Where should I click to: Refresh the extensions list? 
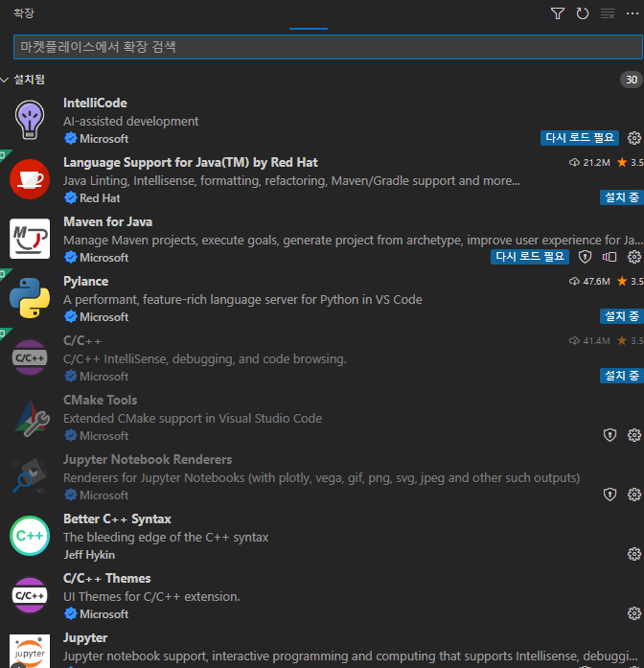click(x=582, y=13)
